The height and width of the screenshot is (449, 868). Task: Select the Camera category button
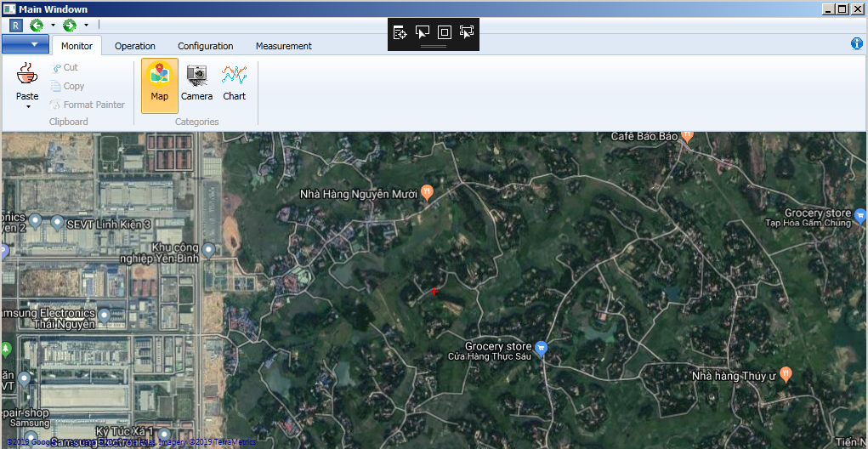(x=196, y=85)
